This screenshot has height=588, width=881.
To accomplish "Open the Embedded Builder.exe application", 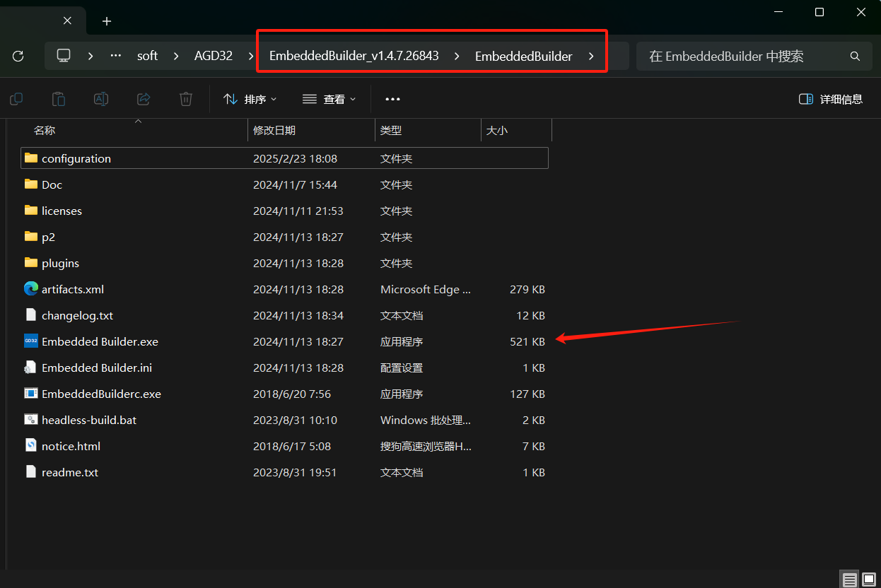I will [100, 341].
